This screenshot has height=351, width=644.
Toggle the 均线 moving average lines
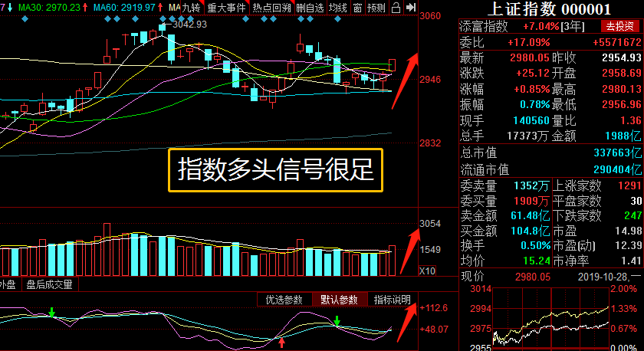[338, 8]
